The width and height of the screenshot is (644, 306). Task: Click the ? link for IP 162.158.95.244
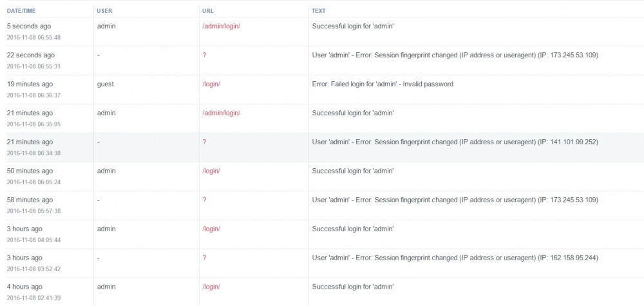point(204,258)
